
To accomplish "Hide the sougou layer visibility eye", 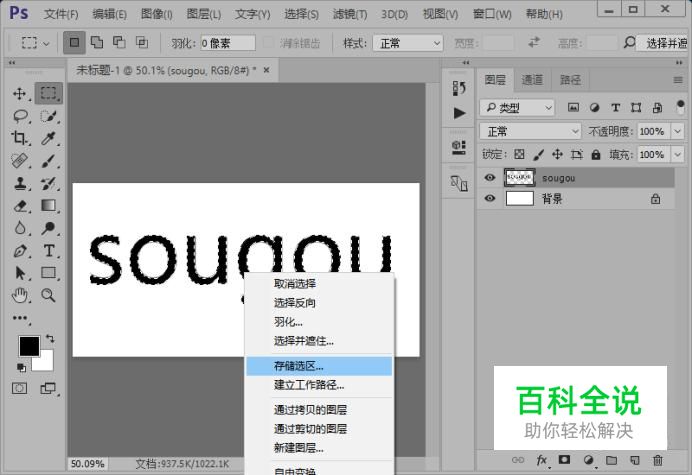I will pyautogui.click(x=489, y=177).
